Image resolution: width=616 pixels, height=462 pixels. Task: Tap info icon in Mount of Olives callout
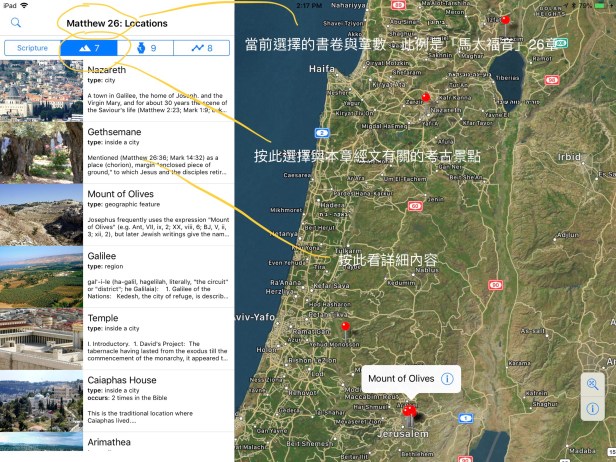(447, 379)
